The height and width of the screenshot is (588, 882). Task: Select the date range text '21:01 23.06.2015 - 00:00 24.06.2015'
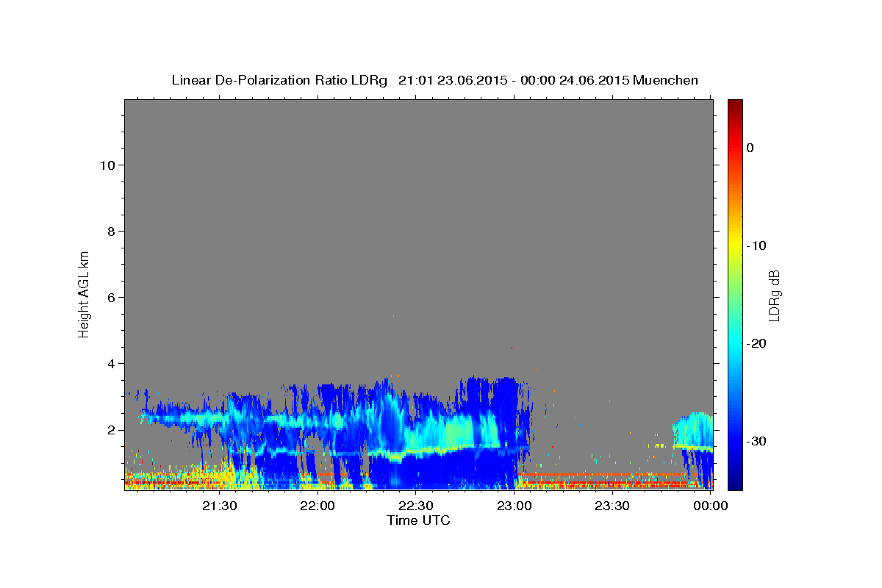tap(514, 80)
